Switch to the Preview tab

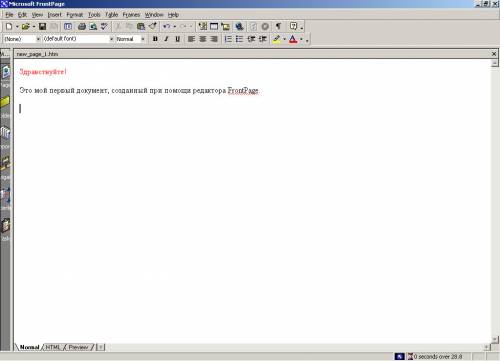pos(79,347)
